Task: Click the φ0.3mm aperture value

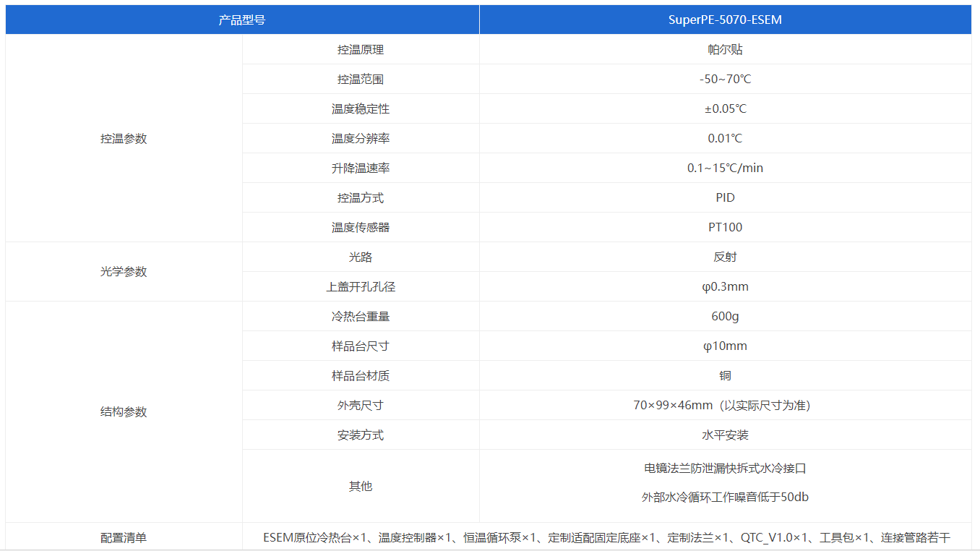Action: (725, 287)
